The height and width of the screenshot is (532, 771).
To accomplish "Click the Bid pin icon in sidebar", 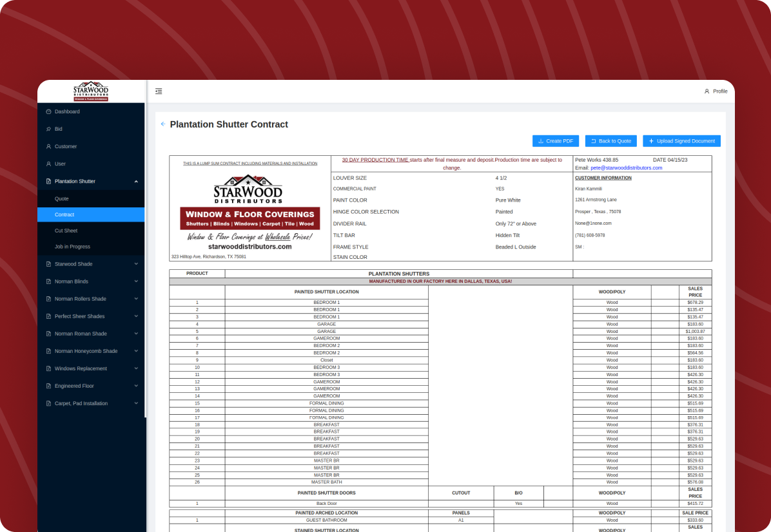I will point(48,129).
